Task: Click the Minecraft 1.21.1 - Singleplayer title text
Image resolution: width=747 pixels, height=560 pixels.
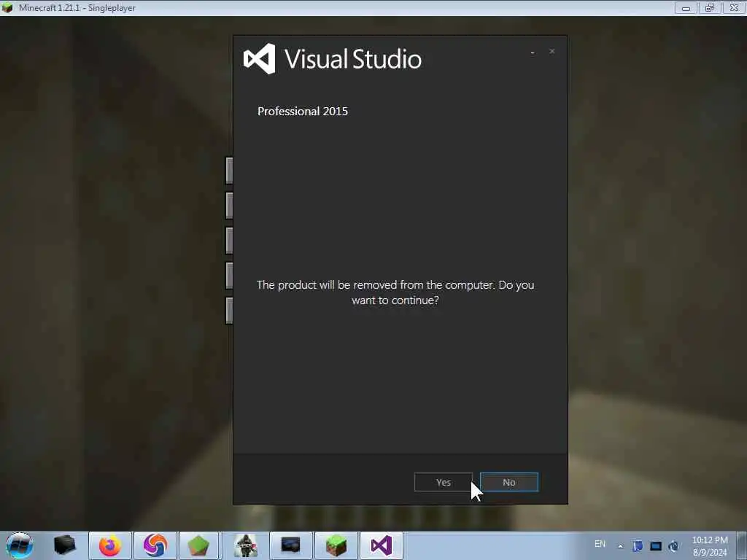Action: coord(77,8)
